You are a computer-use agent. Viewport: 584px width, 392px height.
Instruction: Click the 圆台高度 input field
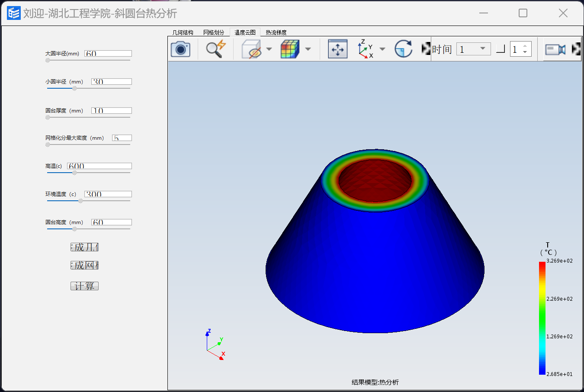[x=112, y=222]
